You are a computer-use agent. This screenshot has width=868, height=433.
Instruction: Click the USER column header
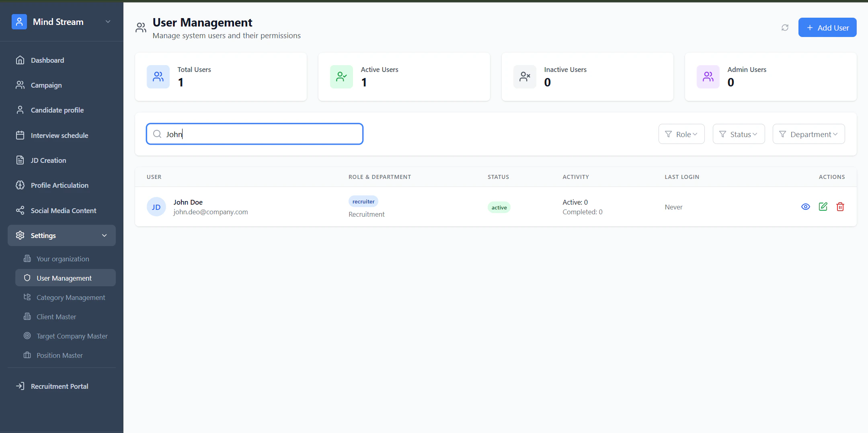[154, 177]
